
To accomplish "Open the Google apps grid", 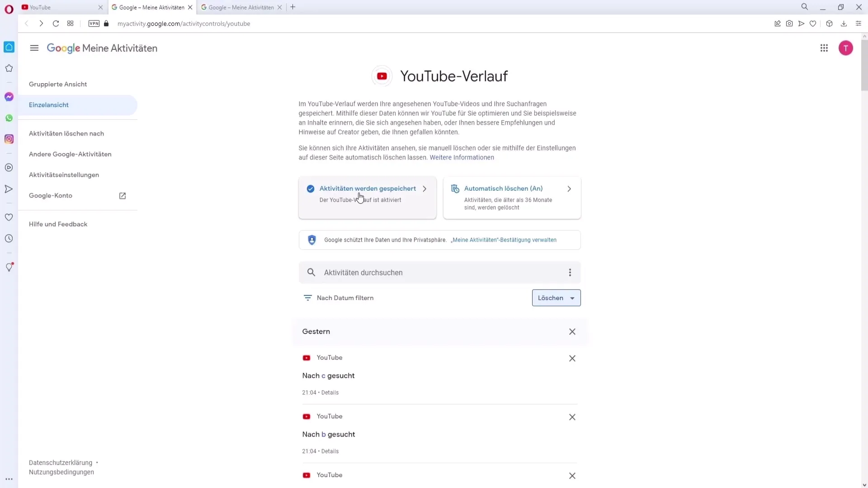I will [x=824, y=48].
